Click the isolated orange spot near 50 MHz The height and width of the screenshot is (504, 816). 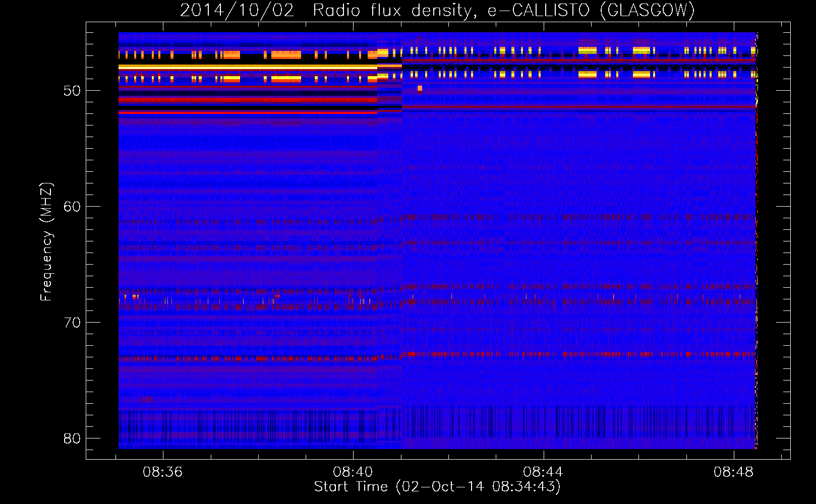click(420, 89)
